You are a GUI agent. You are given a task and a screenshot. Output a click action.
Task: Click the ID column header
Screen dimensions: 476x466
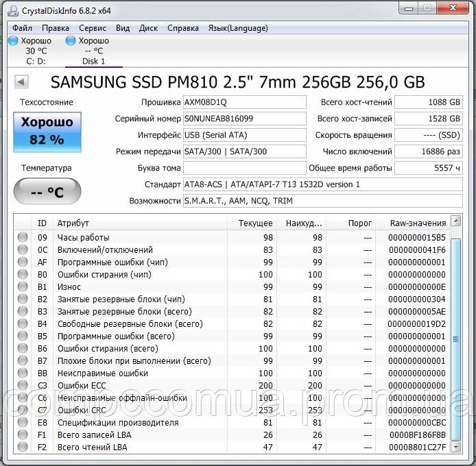pyautogui.click(x=43, y=223)
